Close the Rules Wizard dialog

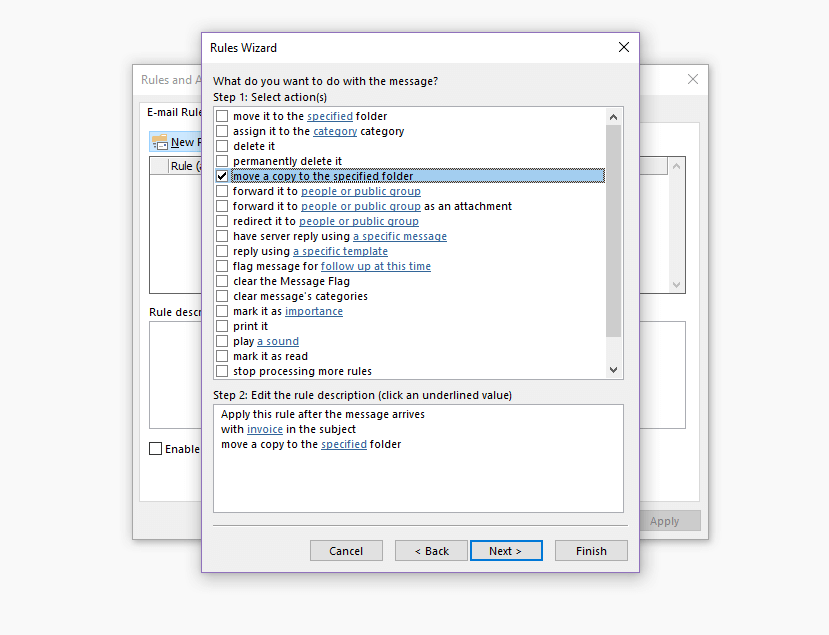pyautogui.click(x=624, y=48)
